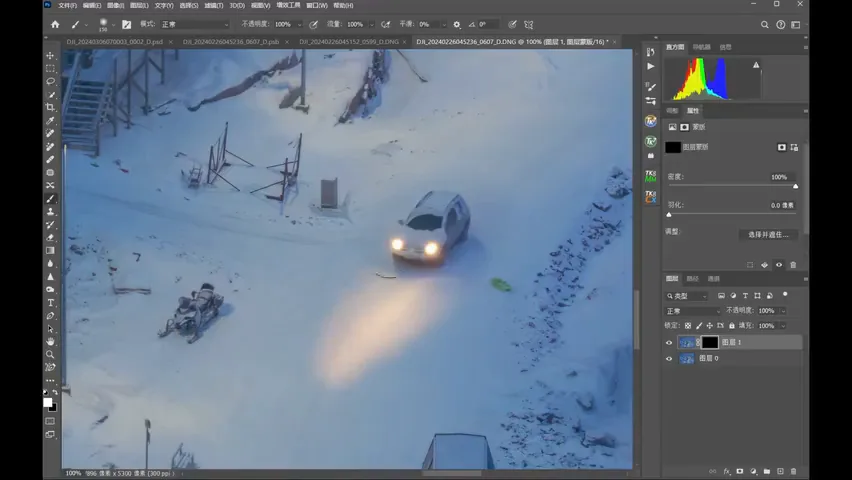
Task: Select the Clone Stamp tool
Action: pos(51,212)
